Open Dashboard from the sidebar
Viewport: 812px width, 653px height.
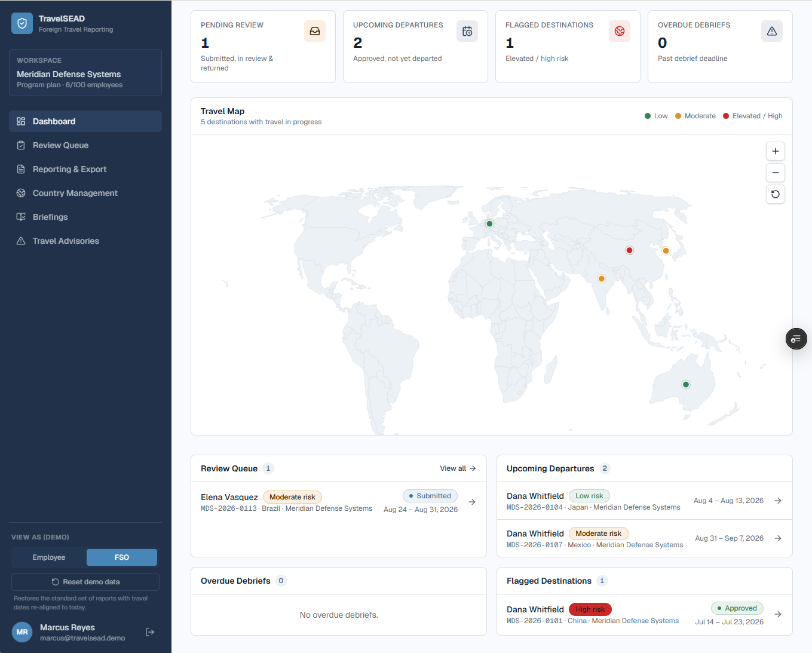[x=85, y=121]
